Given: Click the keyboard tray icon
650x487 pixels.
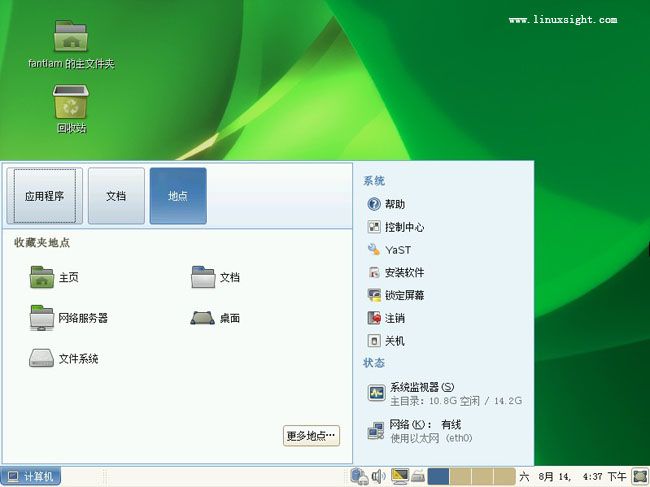Looking at the screenshot, I should [418, 477].
